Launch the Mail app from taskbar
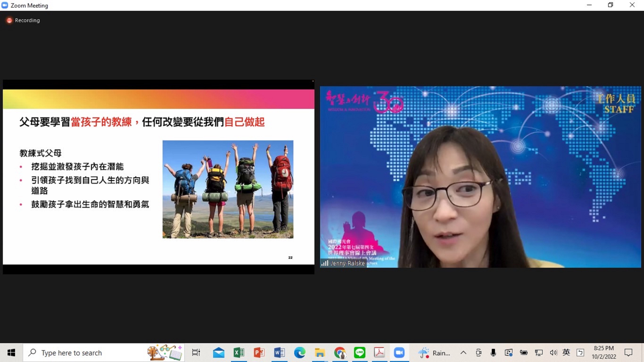Screen dimensions: 644x362 (x=219, y=353)
